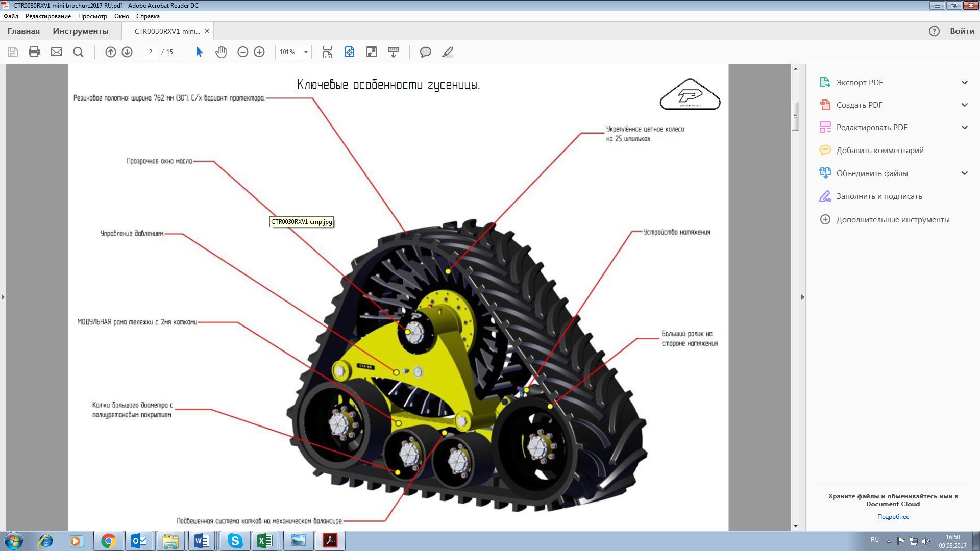980x551 pixels.
Task: Switch to the Инструменты tab
Action: 81,31
